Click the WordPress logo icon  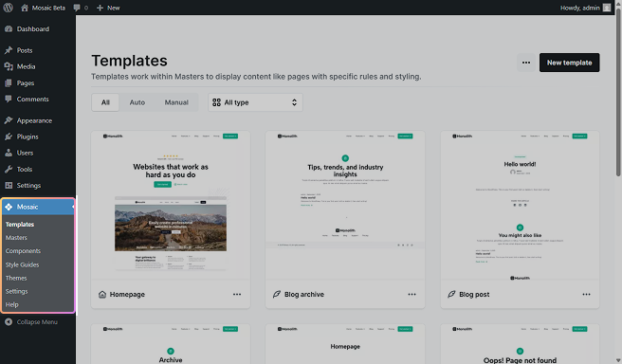(8, 8)
